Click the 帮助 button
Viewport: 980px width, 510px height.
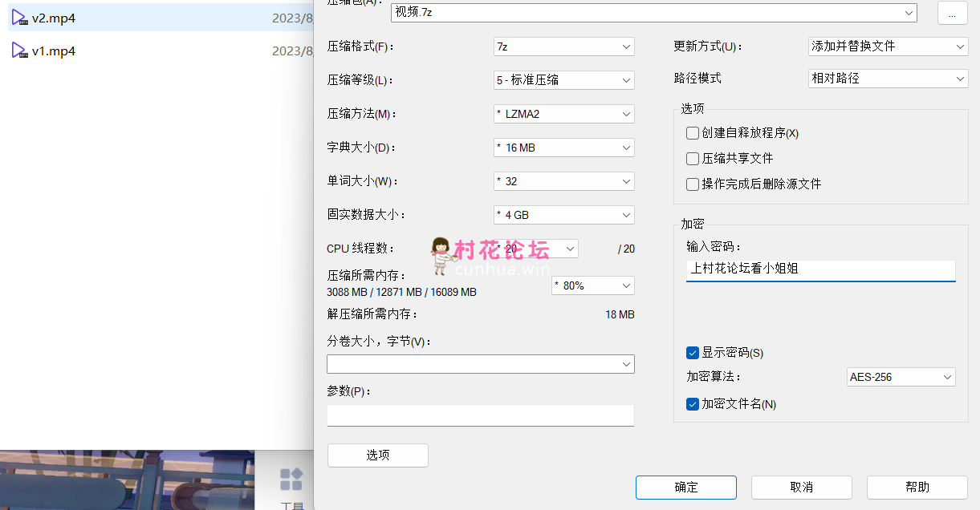tap(917, 487)
